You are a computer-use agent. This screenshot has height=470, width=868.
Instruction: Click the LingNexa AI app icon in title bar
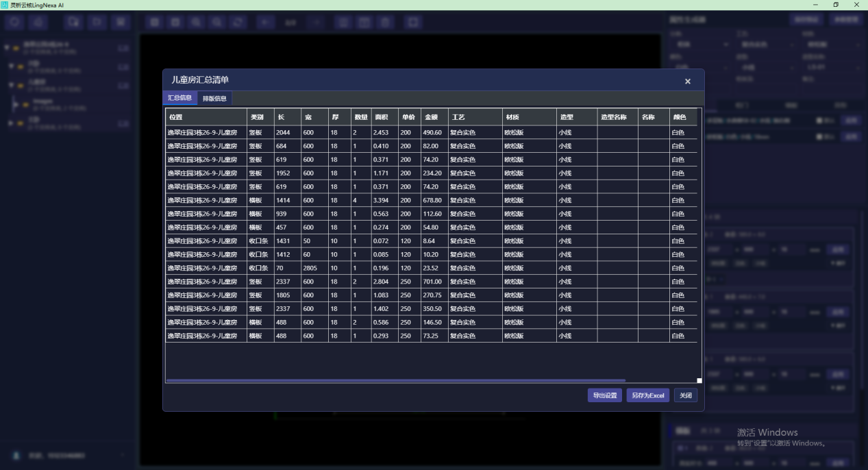pyautogui.click(x=5, y=5)
